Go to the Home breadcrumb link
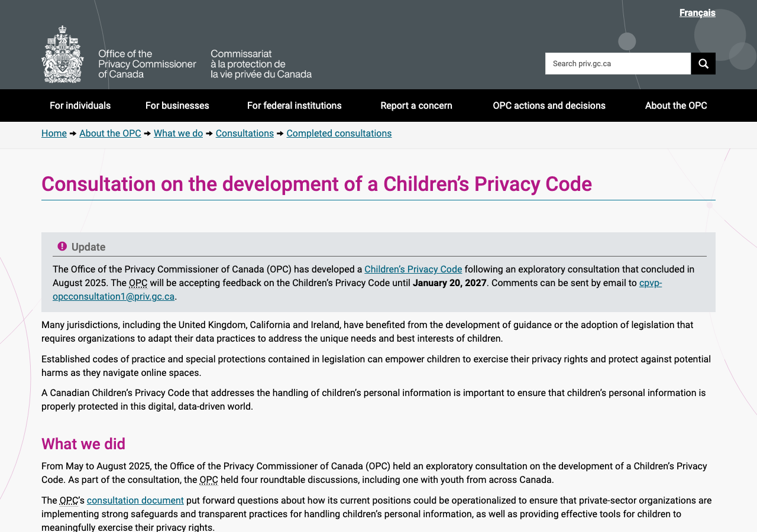The height and width of the screenshot is (532, 757). coord(54,134)
